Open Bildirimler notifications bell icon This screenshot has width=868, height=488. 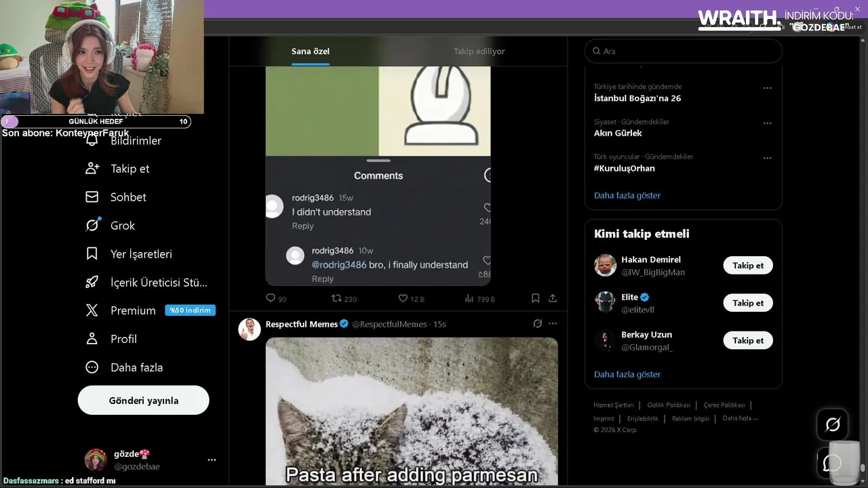(92, 140)
